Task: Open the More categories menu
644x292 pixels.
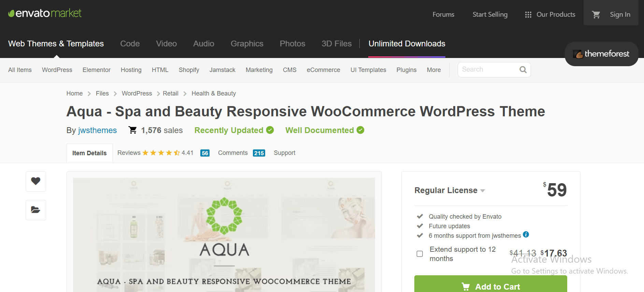Action: (x=433, y=70)
